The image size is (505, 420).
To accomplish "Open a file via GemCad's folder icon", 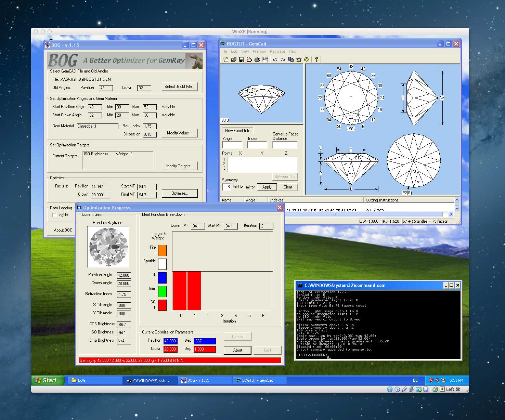I will (x=234, y=60).
